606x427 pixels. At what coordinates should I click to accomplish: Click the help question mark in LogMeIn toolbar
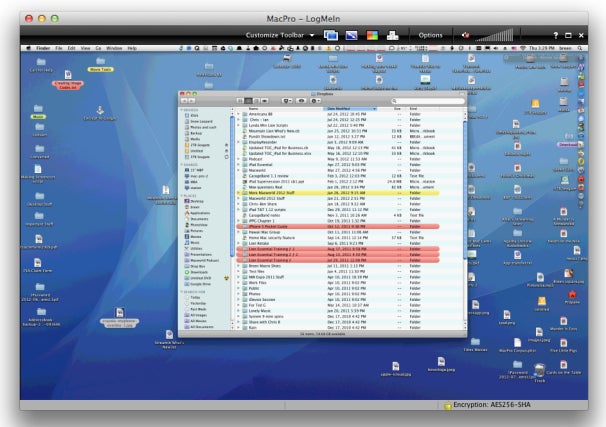pyautogui.click(x=555, y=35)
